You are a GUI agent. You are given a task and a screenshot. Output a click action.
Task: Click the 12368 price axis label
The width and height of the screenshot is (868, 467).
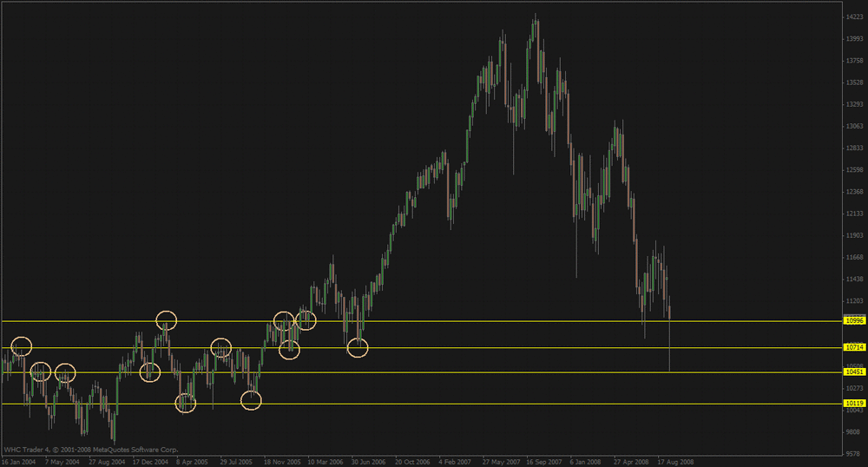point(854,192)
